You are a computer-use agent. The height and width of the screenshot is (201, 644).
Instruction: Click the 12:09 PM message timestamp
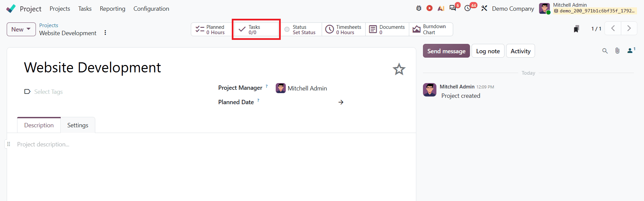pyautogui.click(x=485, y=87)
